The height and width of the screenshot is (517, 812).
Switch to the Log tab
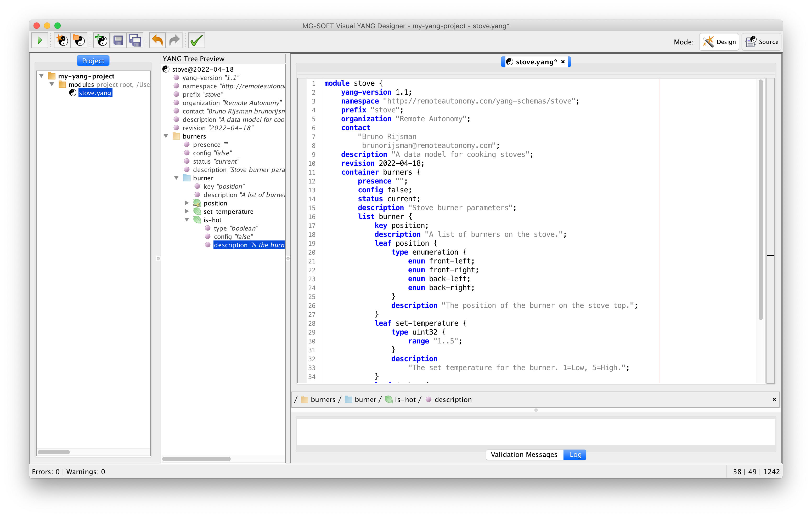[575, 455]
